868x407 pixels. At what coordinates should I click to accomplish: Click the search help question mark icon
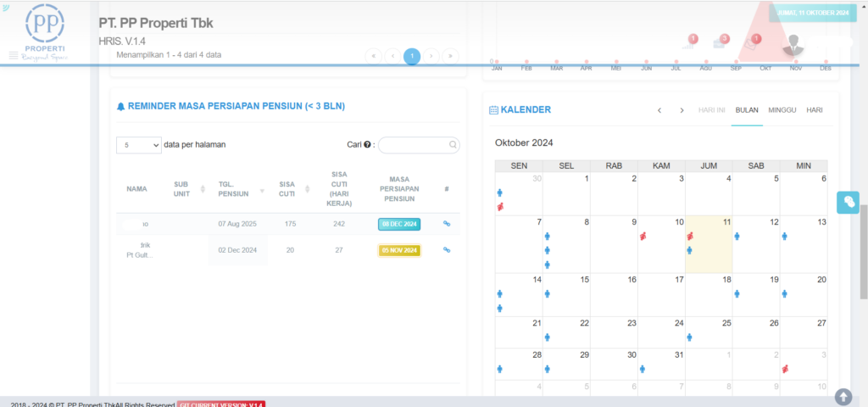368,145
